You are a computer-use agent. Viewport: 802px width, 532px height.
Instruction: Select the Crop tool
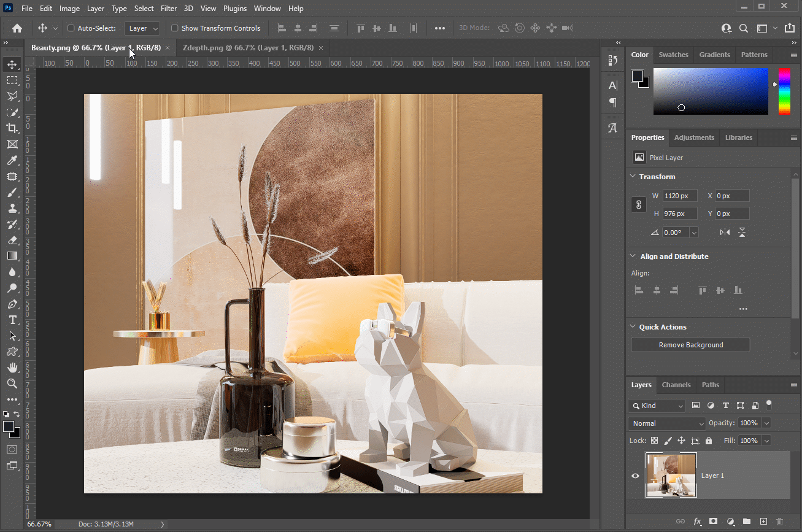coord(12,128)
